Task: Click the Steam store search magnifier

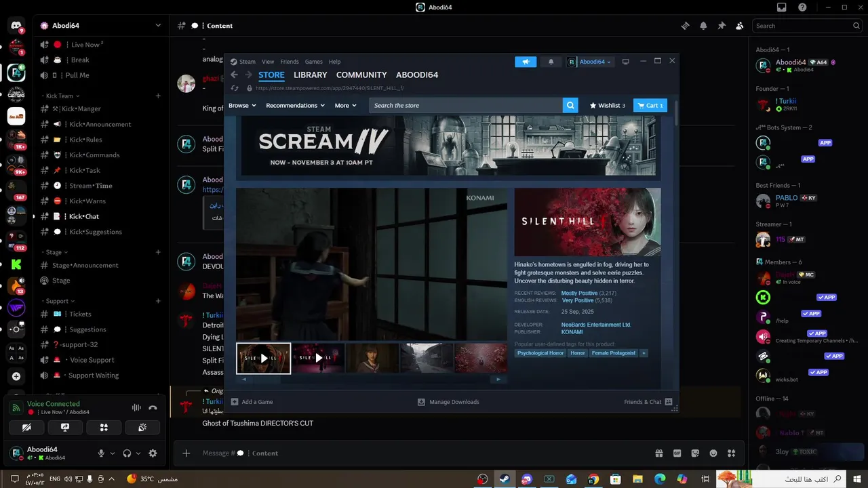Action: point(571,105)
